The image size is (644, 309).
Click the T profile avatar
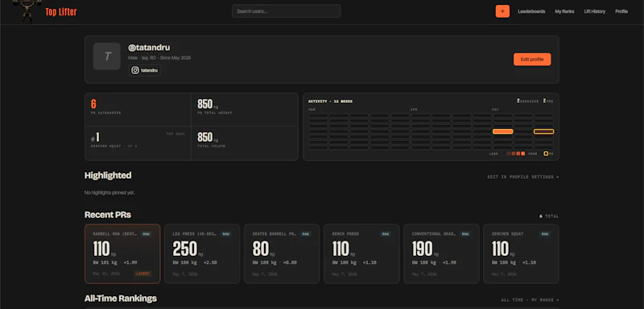pos(107,56)
